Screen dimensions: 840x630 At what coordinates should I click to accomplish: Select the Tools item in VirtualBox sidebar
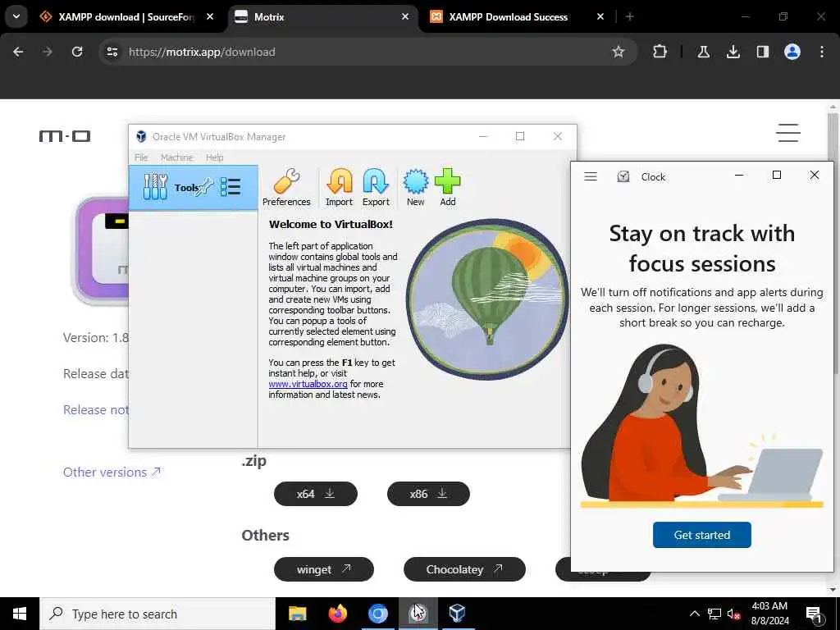[x=194, y=188]
